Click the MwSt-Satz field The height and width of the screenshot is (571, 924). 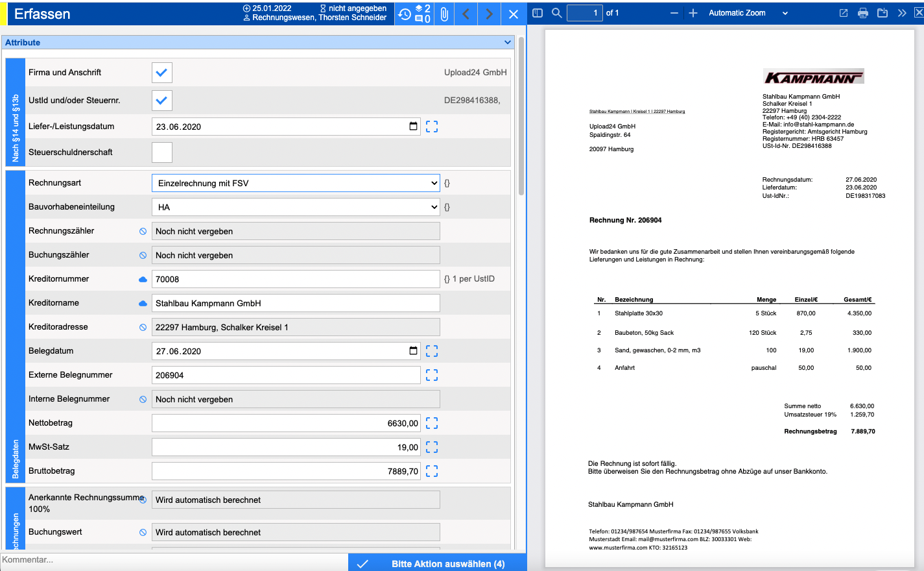tap(286, 447)
